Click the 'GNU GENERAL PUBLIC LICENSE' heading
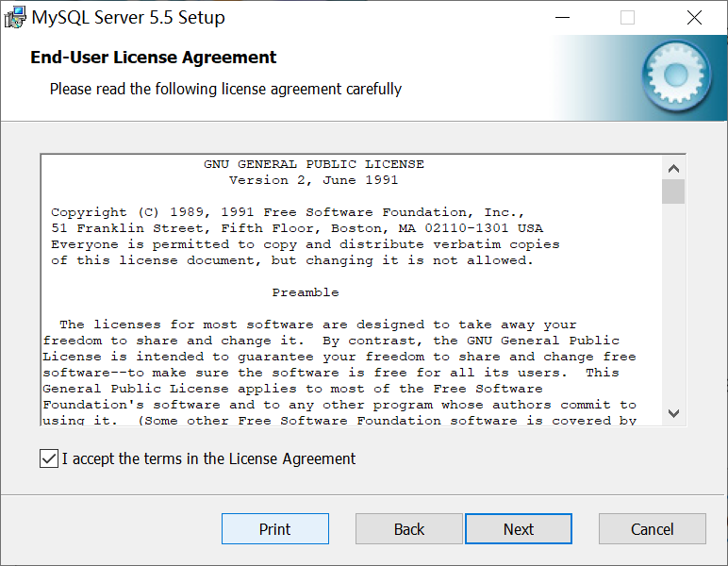This screenshot has width=728, height=566. tap(314, 164)
